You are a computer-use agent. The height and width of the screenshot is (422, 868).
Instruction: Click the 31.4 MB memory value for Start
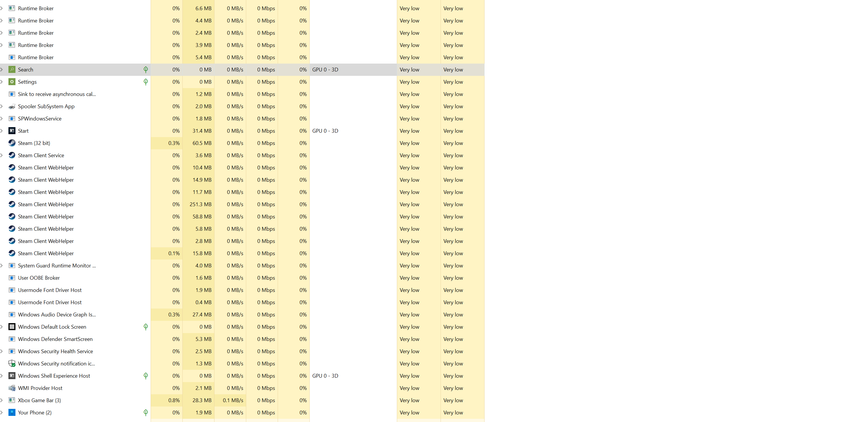click(x=202, y=131)
